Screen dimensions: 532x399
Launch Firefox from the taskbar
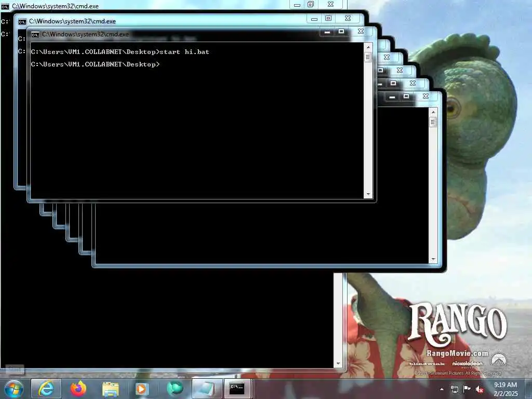pos(78,389)
